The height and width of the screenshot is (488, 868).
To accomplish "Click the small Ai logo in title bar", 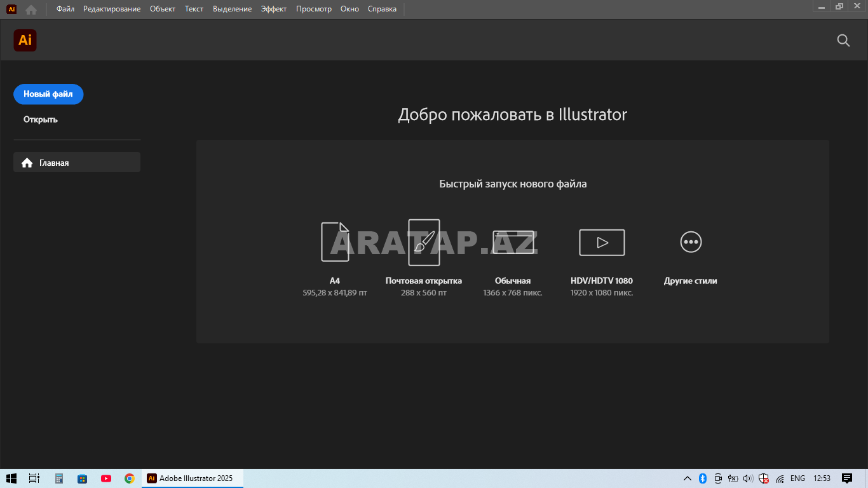I will 11,9.
